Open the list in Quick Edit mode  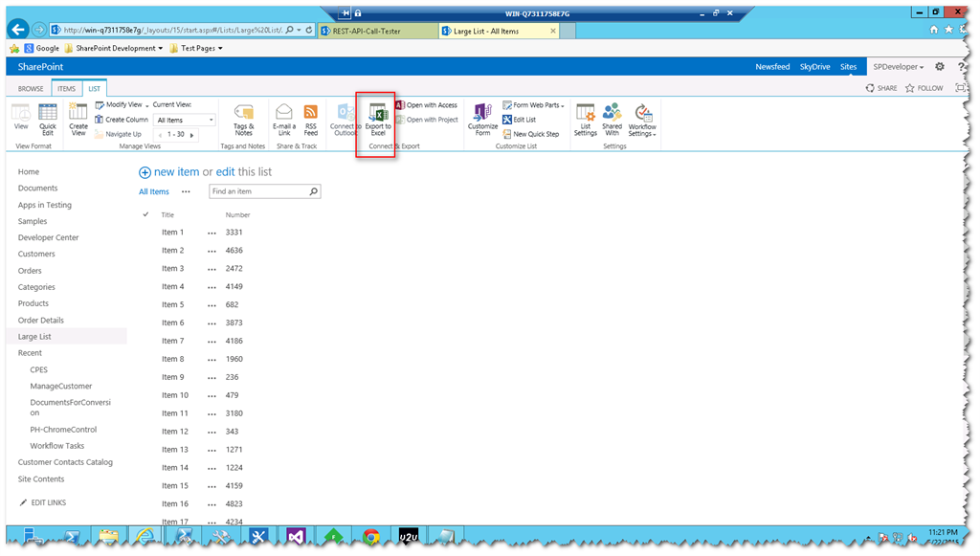49,118
